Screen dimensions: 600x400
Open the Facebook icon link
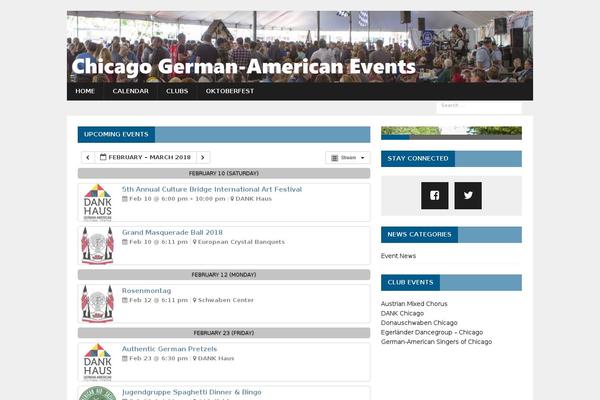[x=434, y=196]
